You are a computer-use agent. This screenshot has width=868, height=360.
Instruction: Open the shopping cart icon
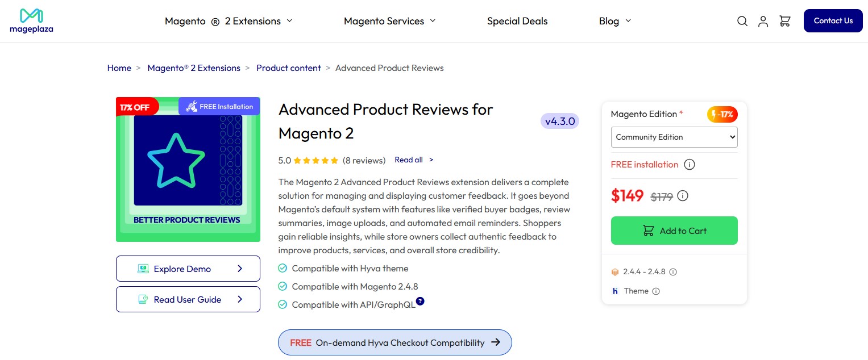tap(785, 21)
